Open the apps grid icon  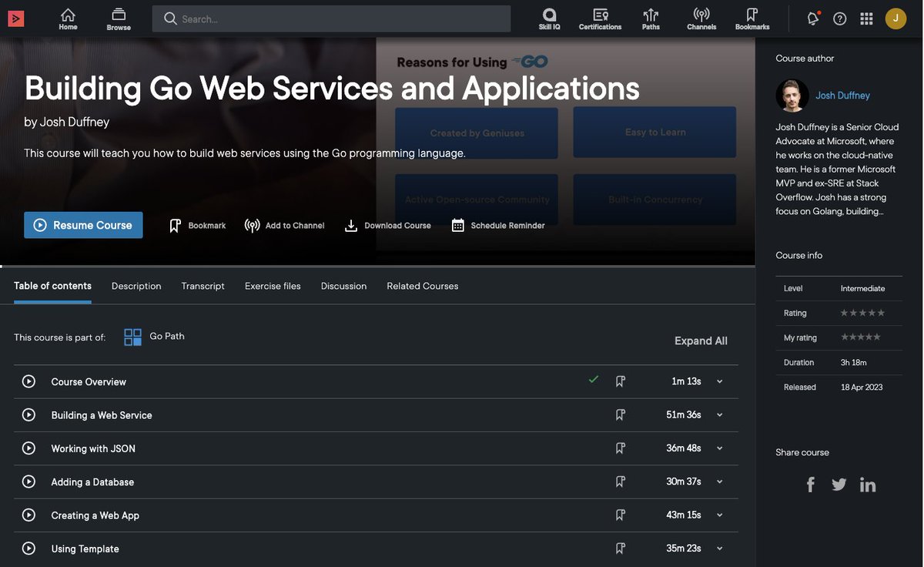(866, 18)
